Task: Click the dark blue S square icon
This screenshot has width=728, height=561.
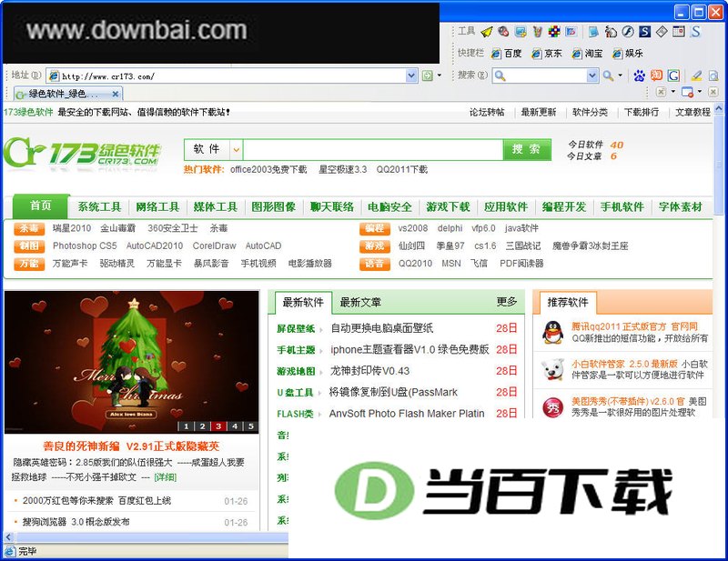Action: pyautogui.click(x=645, y=32)
